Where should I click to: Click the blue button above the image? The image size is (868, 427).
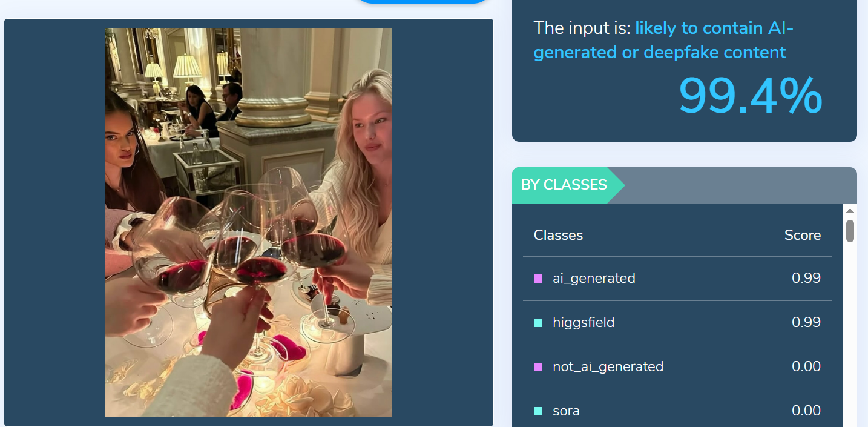pyautogui.click(x=422, y=2)
